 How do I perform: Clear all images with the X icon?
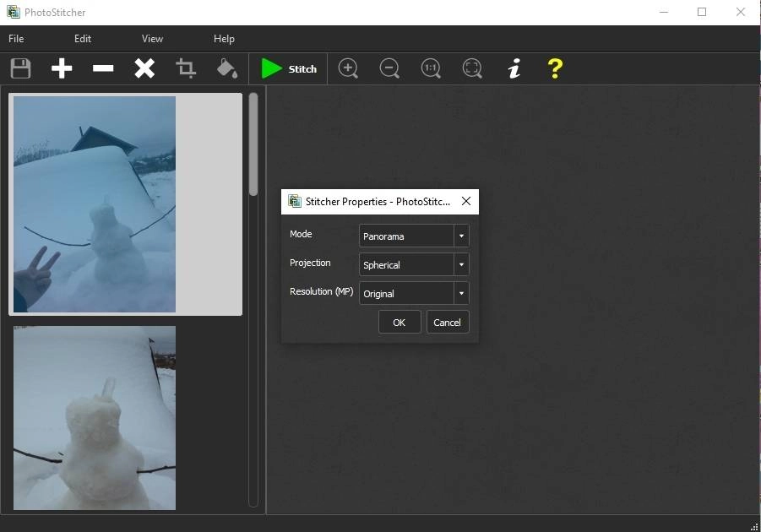tap(144, 68)
